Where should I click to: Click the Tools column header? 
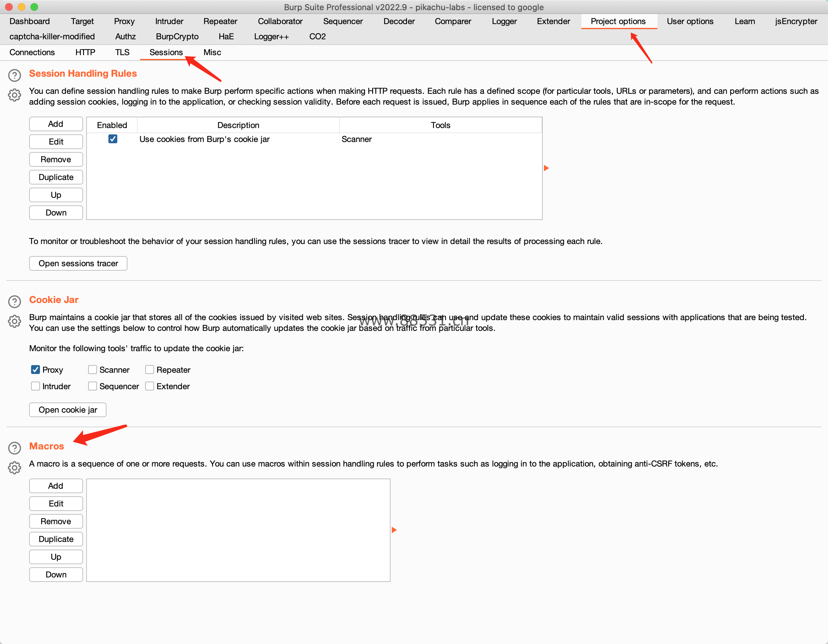tap(441, 125)
